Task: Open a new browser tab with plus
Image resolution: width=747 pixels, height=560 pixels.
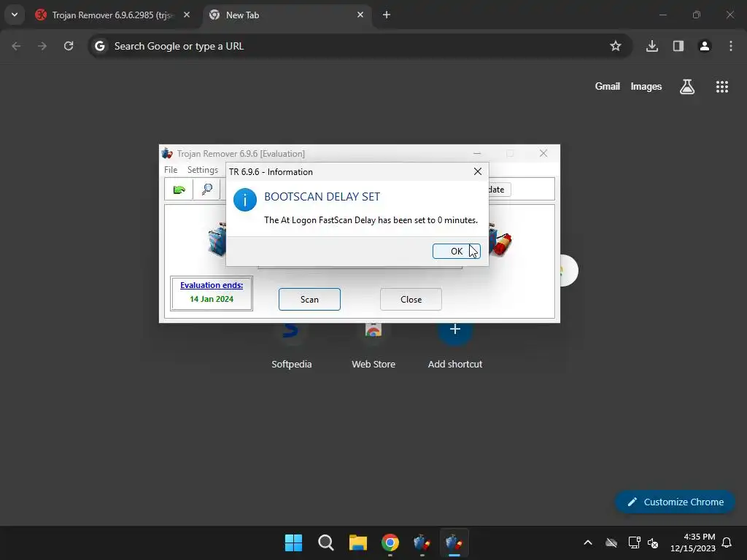Action: click(387, 15)
